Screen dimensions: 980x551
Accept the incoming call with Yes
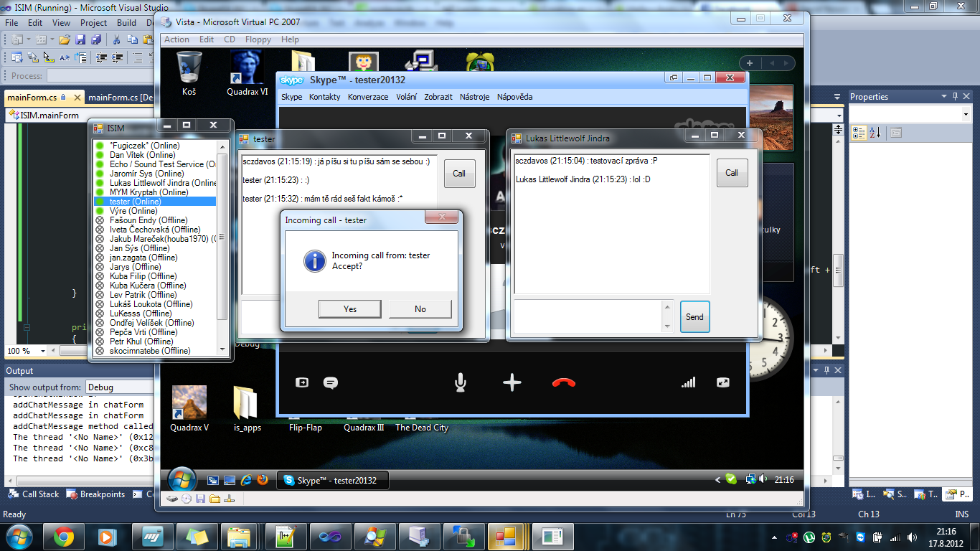(350, 309)
